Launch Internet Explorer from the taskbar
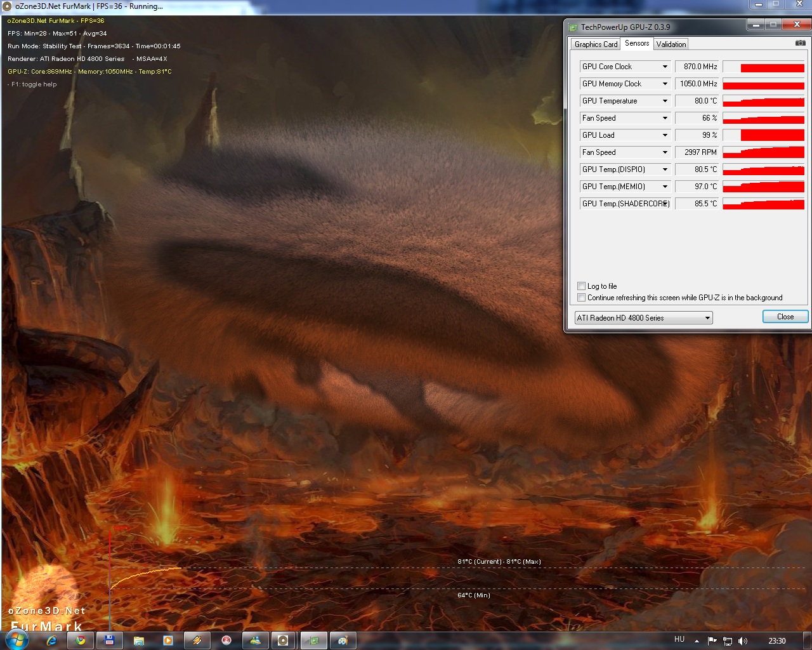Image resolution: width=812 pixels, height=650 pixels. (x=51, y=640)
